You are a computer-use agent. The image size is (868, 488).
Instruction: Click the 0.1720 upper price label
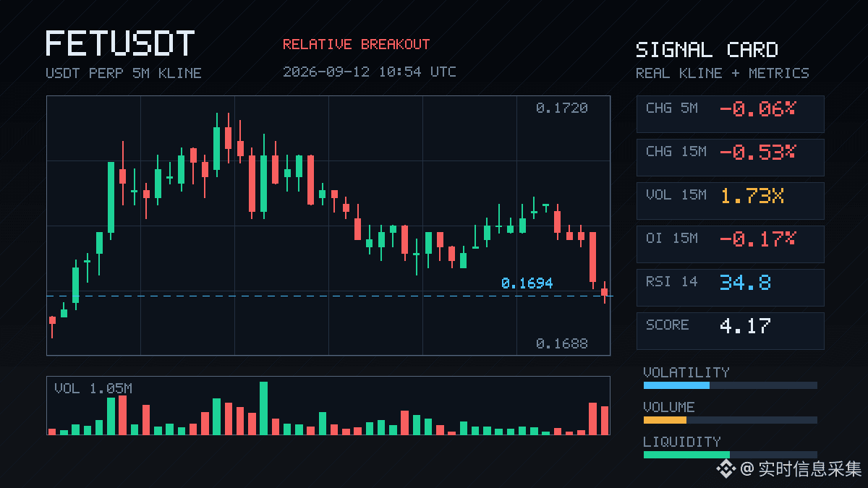click(562, 108)
